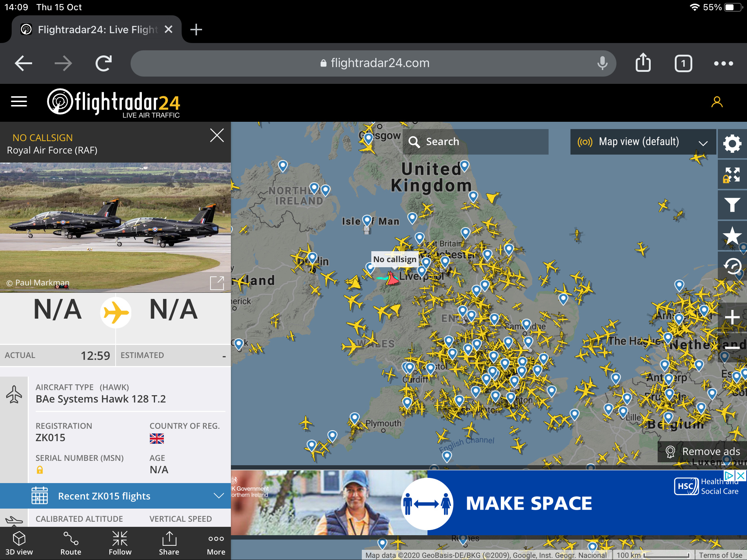Viewport: 747px width, 560px height.
Task: Zoom in the map with plus
Action: [x=732, y=317]
